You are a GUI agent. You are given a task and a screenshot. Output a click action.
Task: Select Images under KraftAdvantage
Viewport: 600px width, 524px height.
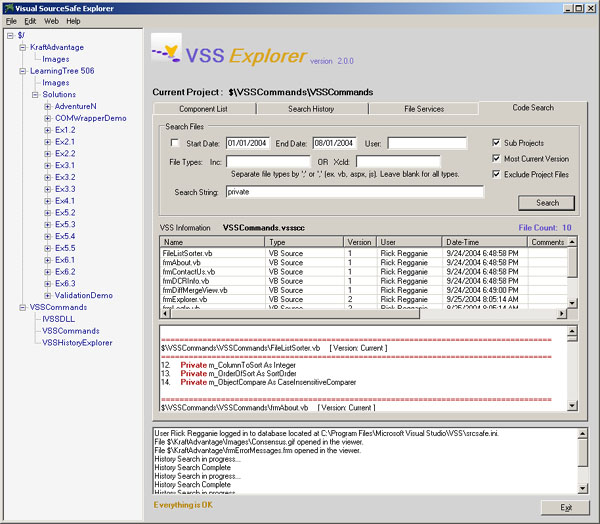point(56,59)
